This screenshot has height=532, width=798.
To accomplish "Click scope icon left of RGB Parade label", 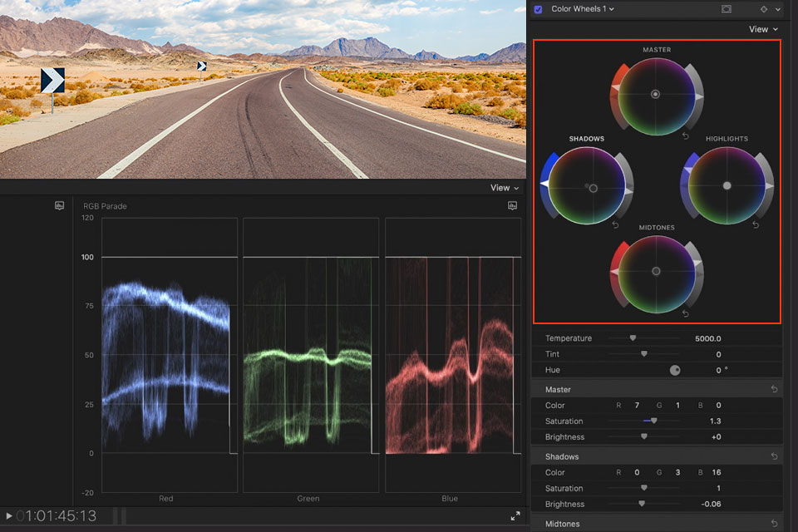I will click(60, 205).
